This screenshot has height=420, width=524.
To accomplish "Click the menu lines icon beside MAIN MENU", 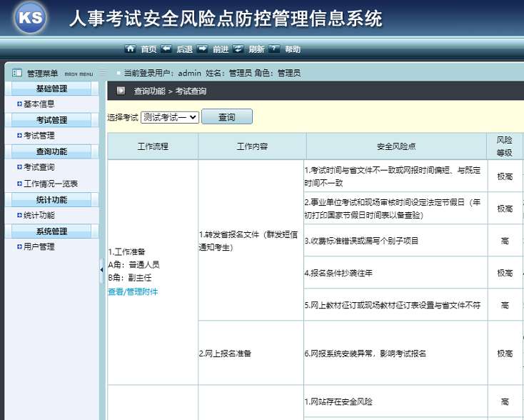I will point(103,72).
